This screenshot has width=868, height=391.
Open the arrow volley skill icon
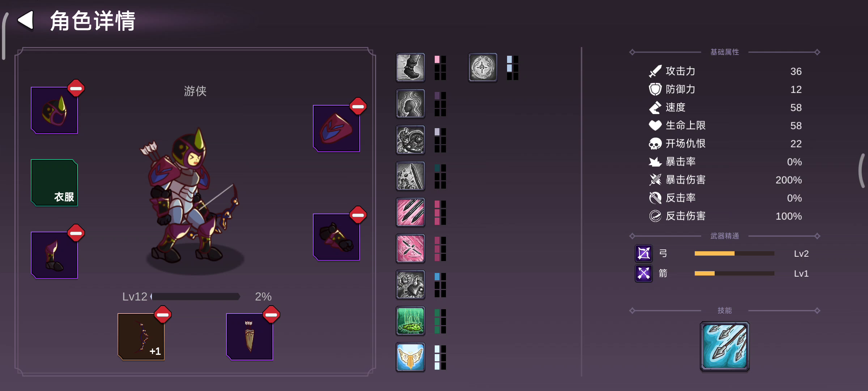tap(725, 346)
